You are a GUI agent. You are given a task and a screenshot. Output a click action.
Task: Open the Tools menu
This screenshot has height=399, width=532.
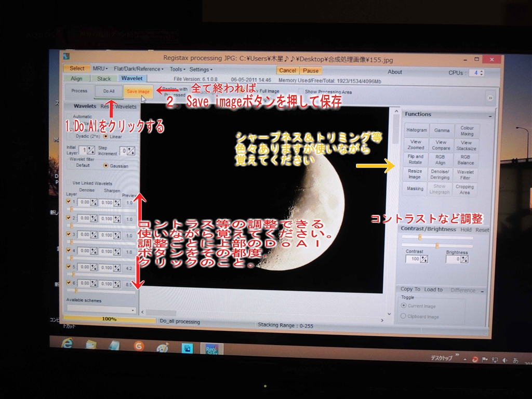[x=178, y=69]
